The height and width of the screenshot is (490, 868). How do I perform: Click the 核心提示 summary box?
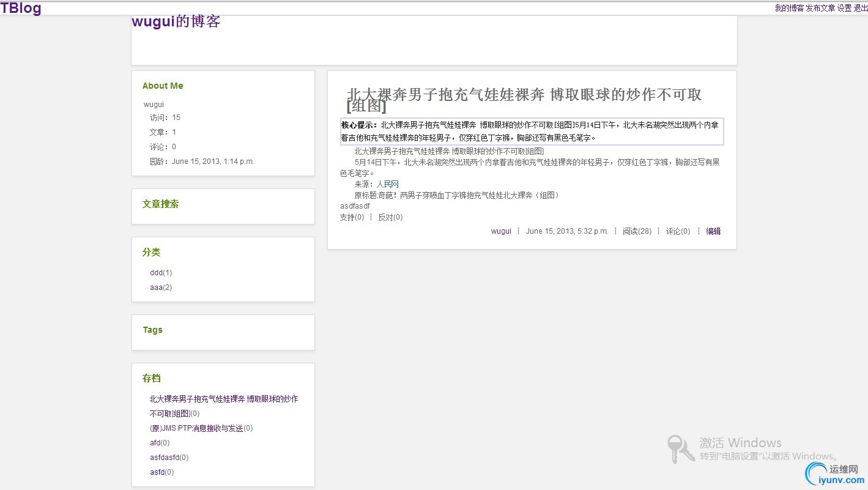pos(532,132)
